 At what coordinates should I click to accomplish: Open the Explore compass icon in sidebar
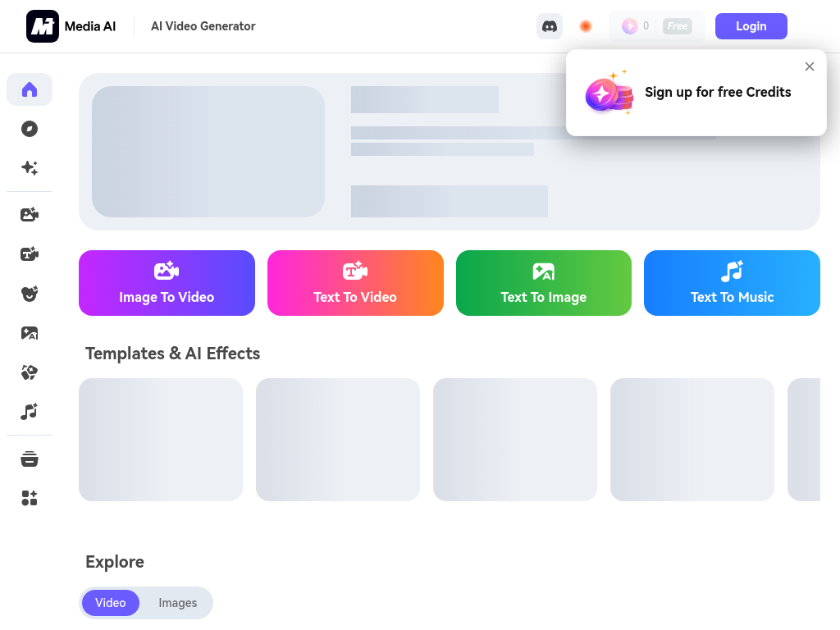(30, 129)
